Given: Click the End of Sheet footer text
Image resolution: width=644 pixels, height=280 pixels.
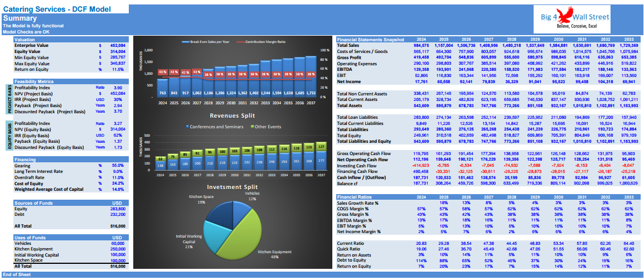Looking at the screenshot, I should (x=16, y=274).
